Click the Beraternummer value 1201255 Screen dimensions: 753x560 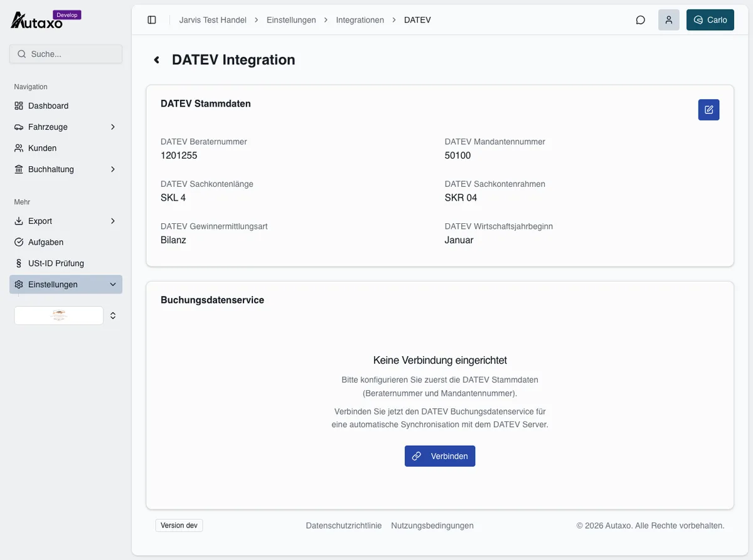tap(179, 156)
